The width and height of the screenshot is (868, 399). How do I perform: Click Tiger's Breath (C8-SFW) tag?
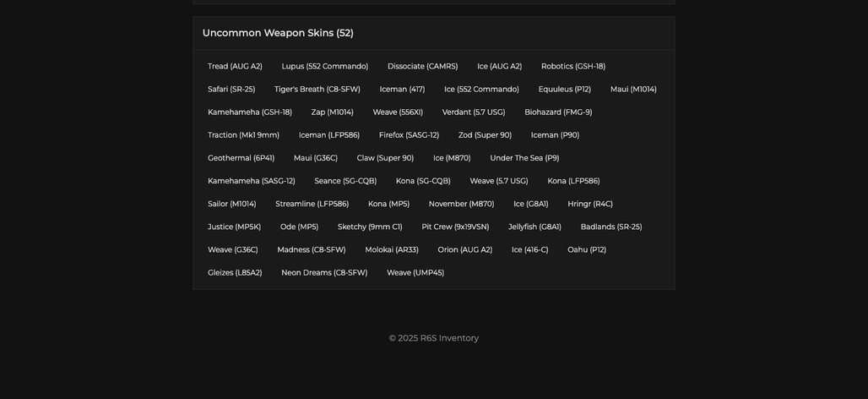(317, 90)
